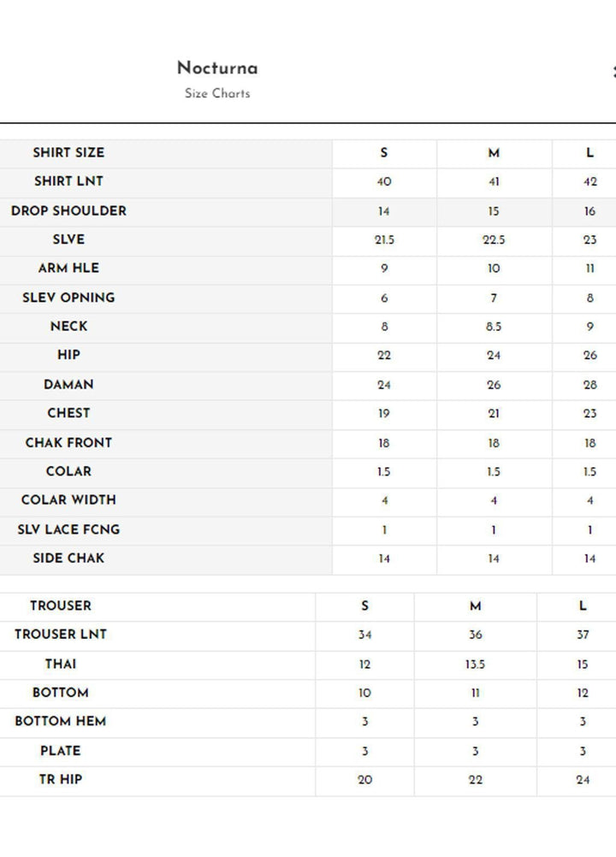The width and height of the screenshot is (616, 857).
Task: Select the SHIRT SIZE header cell
Action: tap(68, 153)
